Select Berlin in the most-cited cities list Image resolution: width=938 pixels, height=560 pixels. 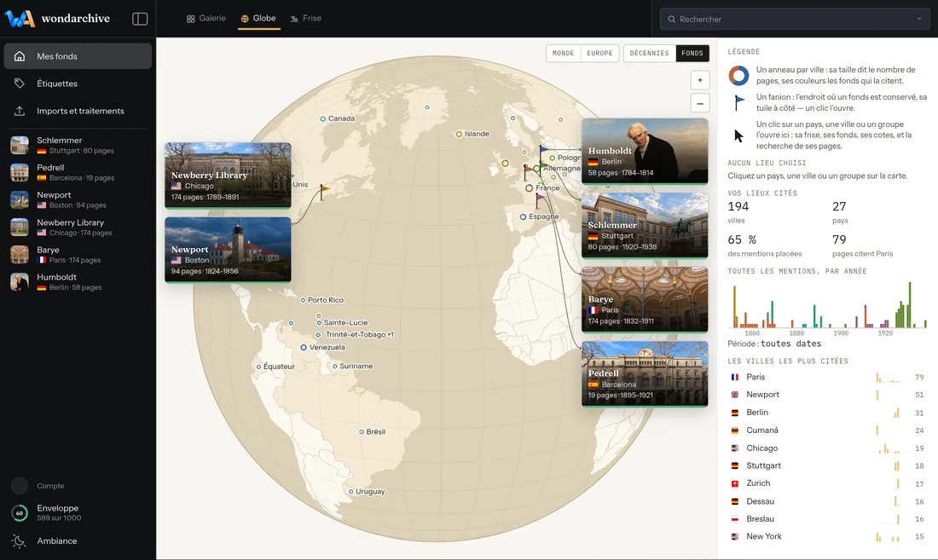(x=827, y=413)
